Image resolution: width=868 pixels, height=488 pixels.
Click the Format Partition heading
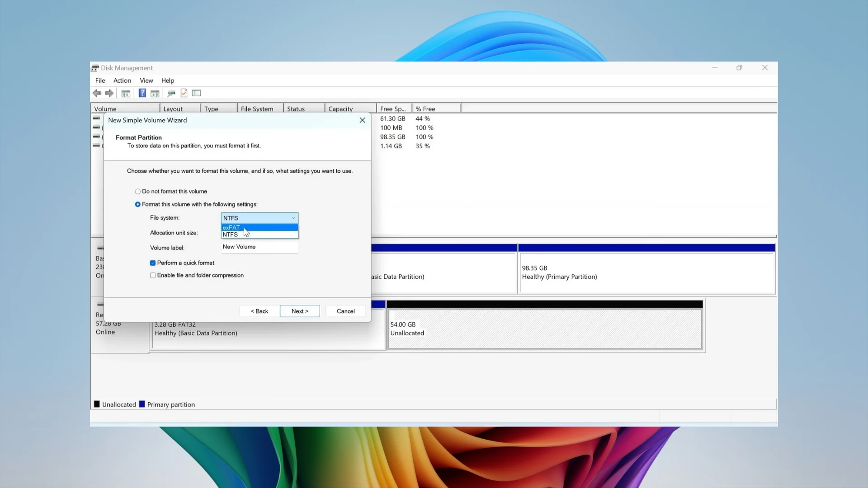click(x=138, y=137)
